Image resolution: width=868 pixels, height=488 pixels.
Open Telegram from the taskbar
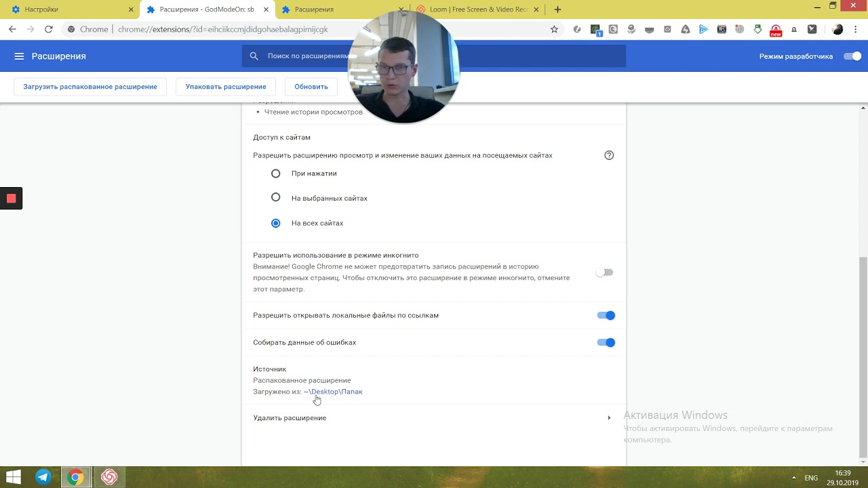[43, 477]
